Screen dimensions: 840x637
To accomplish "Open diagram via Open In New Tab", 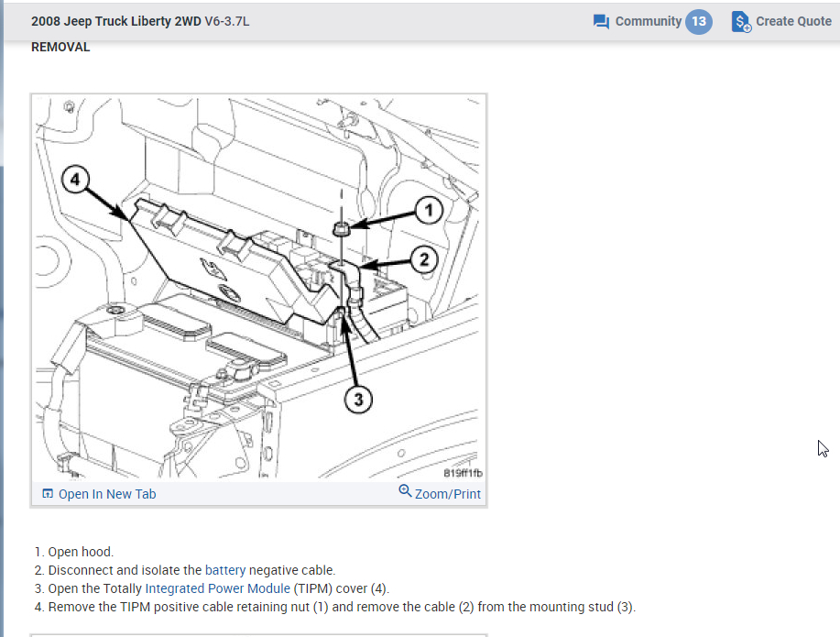I will coord(106,494).
